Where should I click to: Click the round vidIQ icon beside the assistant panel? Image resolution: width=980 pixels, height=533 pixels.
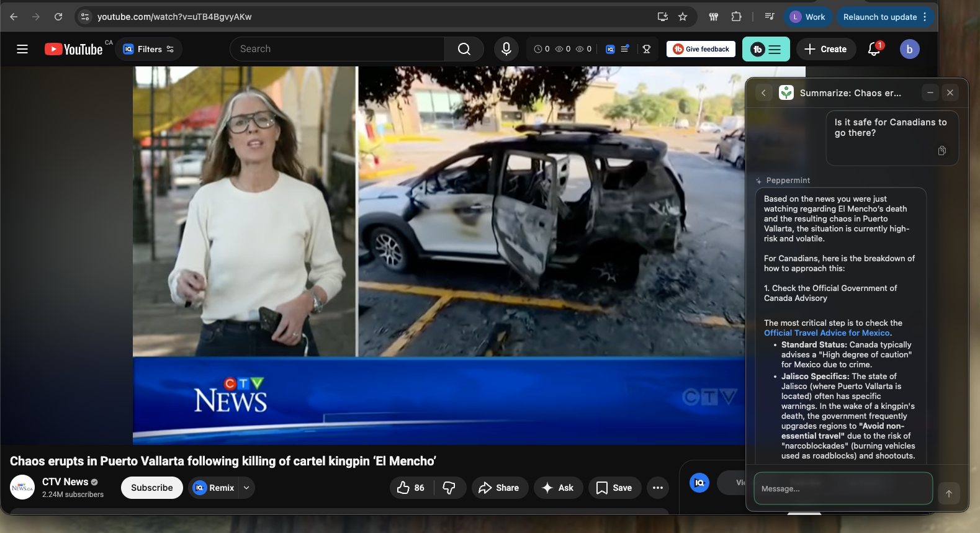[x=699, y=482]
